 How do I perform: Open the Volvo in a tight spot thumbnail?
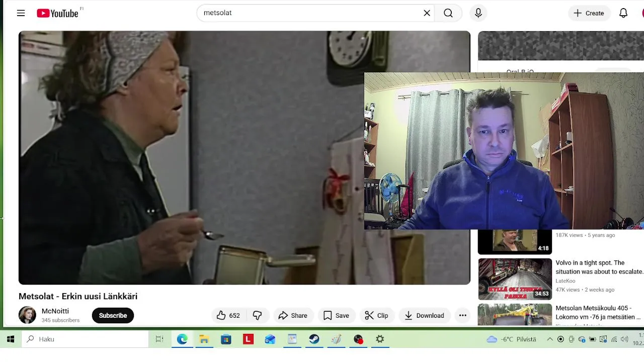[x=515, y=279]
